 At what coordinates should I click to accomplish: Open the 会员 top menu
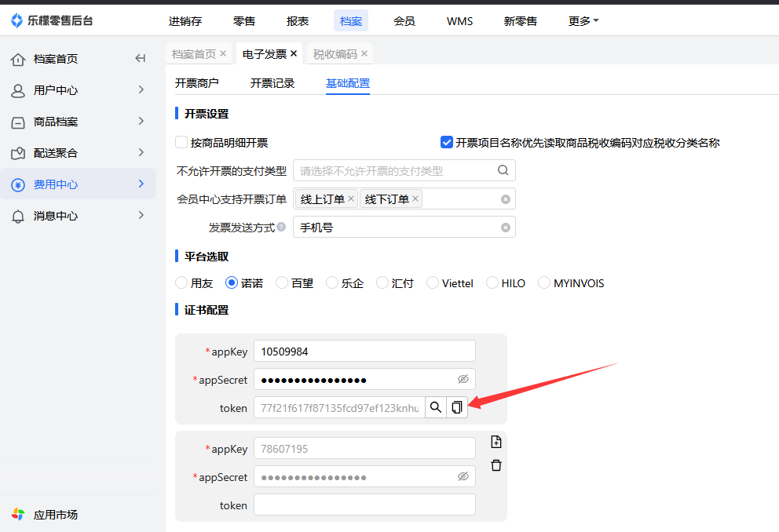(404, 21)
